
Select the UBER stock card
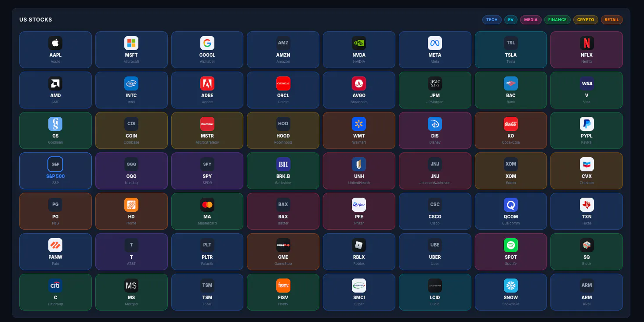click(435, 252)
